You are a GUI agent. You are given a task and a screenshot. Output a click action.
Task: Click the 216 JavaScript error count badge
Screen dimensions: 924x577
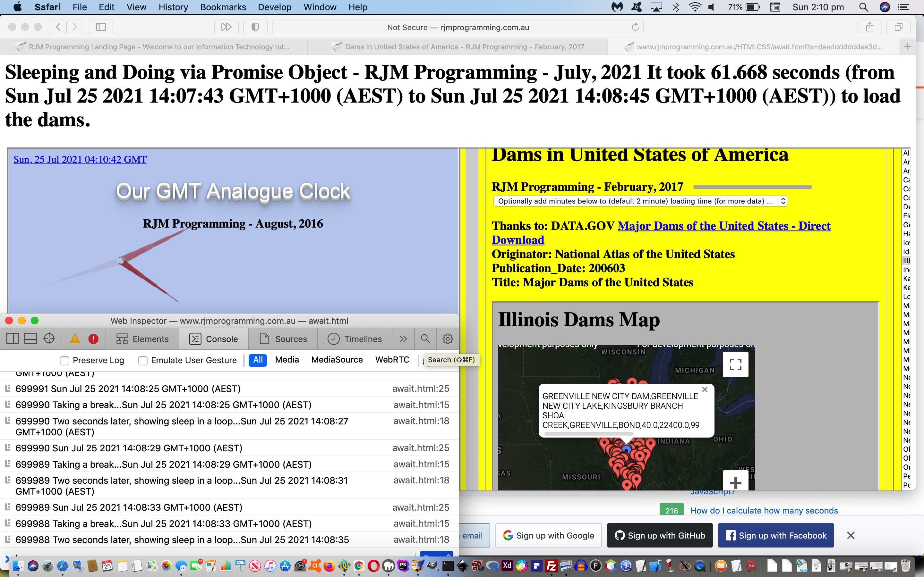(x=672, y=510)
